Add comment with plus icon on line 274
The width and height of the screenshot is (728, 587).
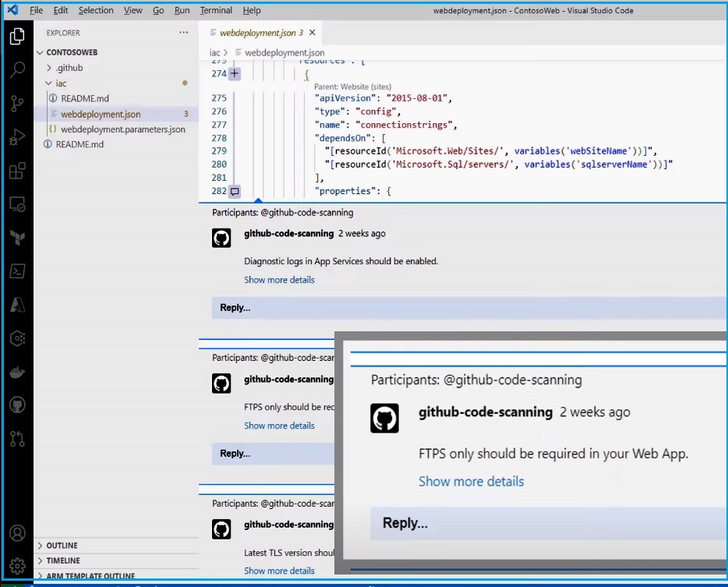pyautogui.click(x=235, y=73)
